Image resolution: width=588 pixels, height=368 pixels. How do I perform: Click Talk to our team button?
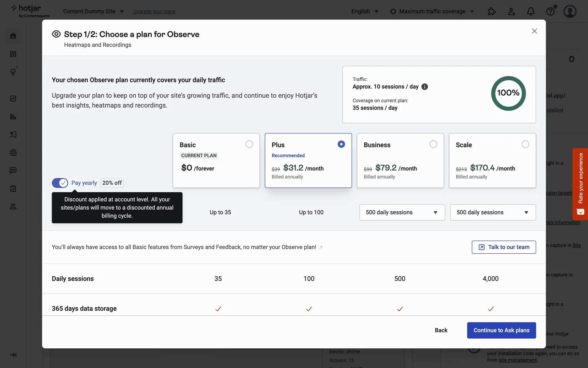tap(504, 247)
